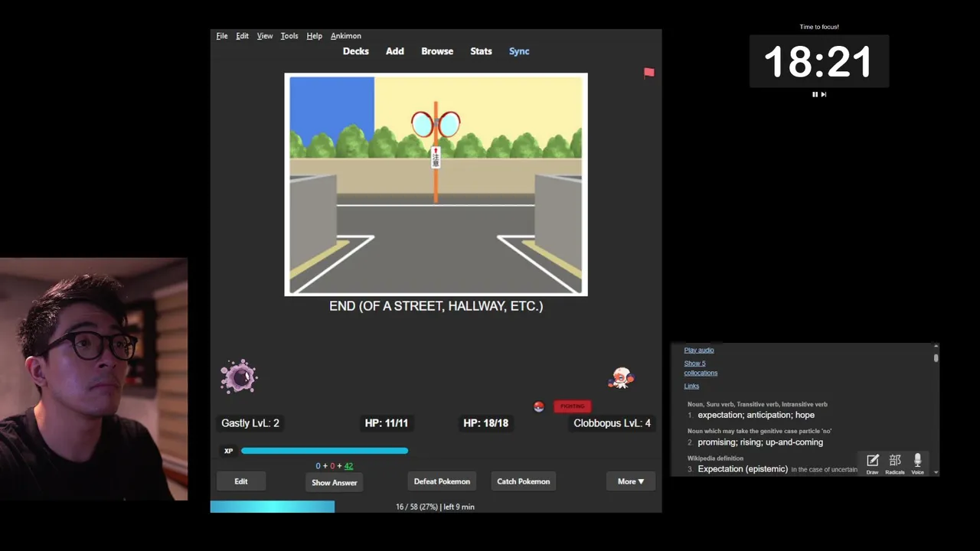The height and width of the screenshot is (551, 980).
Task: Click the Gastly Pokemon sprite
Action: pyautogui.click(x=239, y=377)
